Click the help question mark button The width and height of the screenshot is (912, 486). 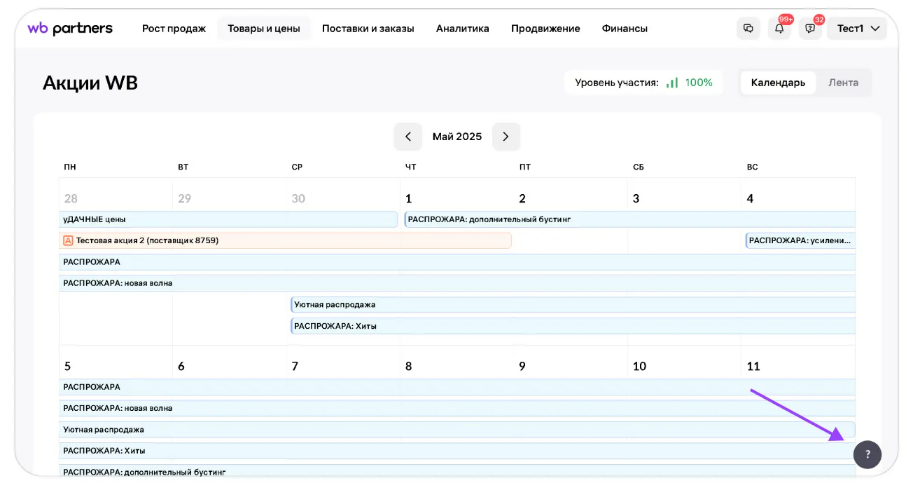pyautogui.click(x=867, y=455)
